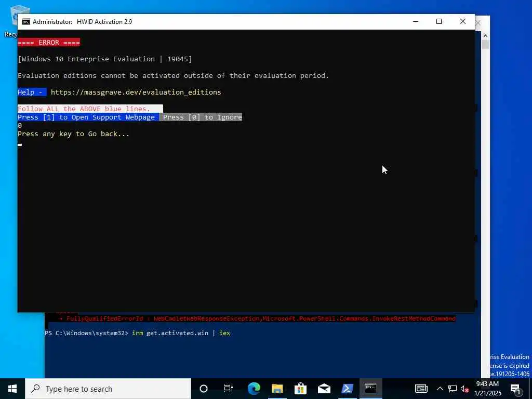This screenshot has height=399, width=532.
Task: Click 'Follow ALL the ABOVE blue lines' text
Action: [x=84, y=109]
